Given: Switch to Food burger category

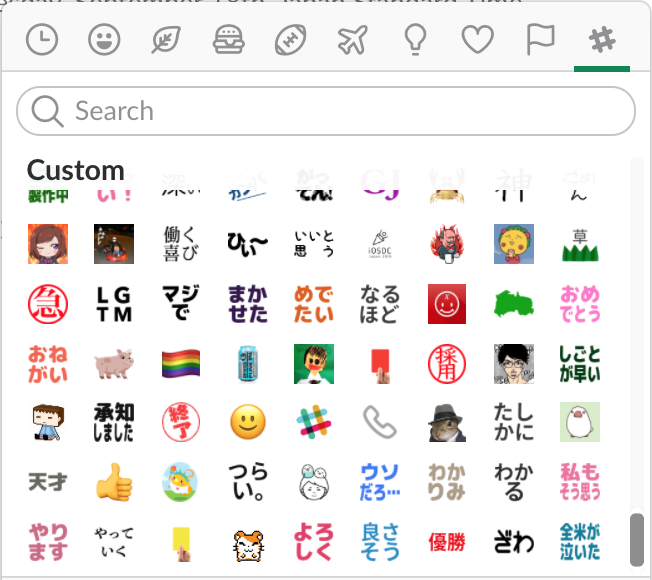Looking at the screenshot, I should click(x=228, y=40).
